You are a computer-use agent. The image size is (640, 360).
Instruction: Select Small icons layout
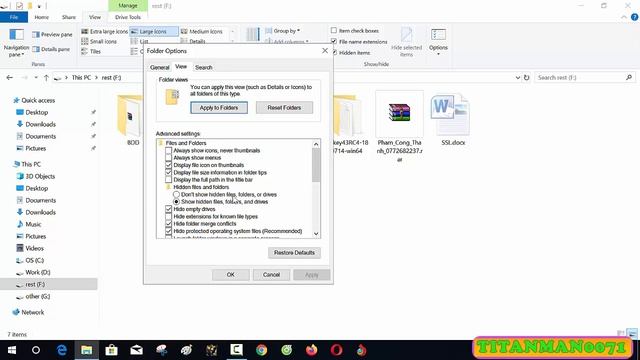point(99,42)
